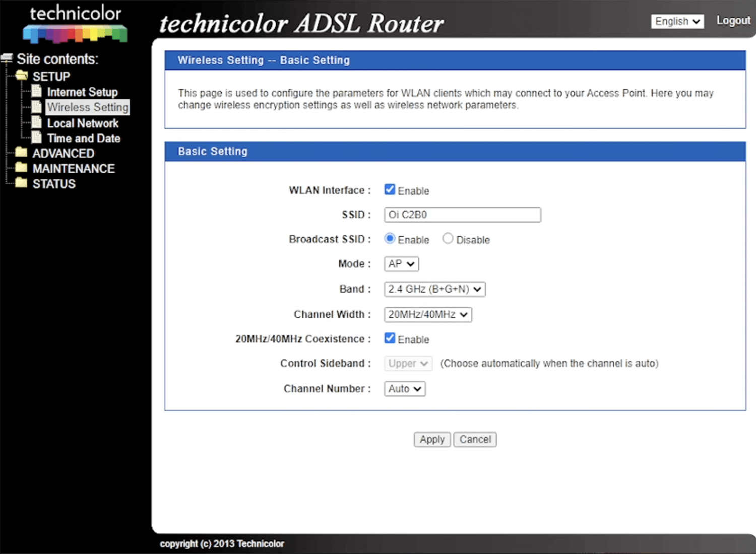Toggle 20MHz/40MHz Coexistence Enable checkbox
Image resolution: width=756 pixels, height=554 pixels.
point(390,338)
